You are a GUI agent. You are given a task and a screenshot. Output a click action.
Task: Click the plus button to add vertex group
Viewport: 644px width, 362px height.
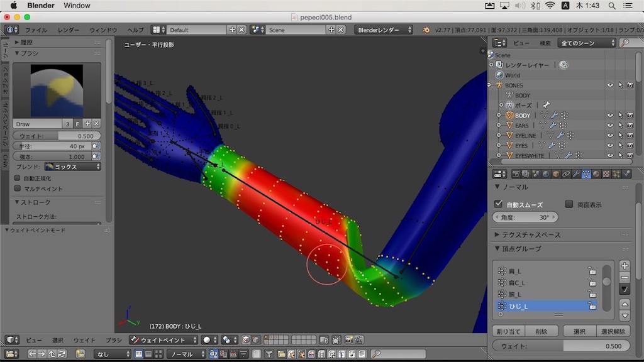(625, 266)
